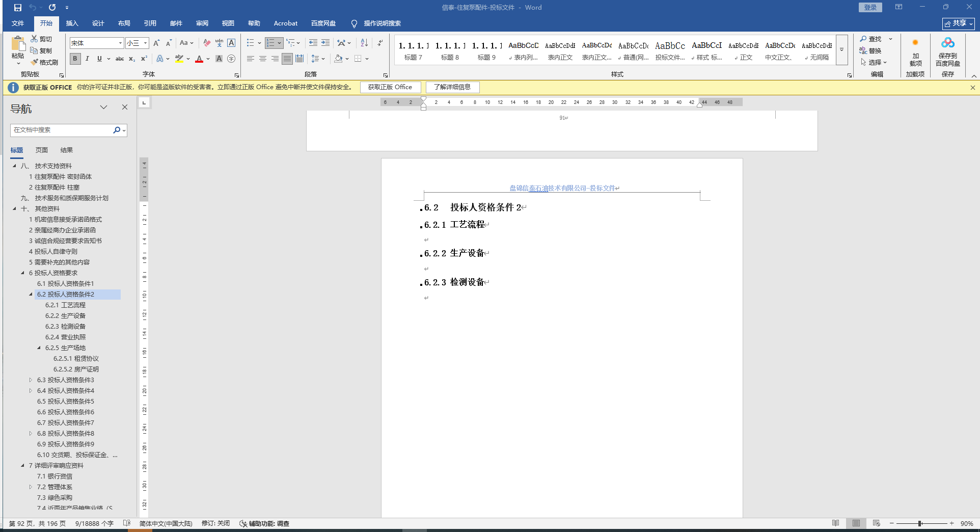Click the 获取正版 Office button
The width and height of the screenshot is (980, 532).
(390, 87)
